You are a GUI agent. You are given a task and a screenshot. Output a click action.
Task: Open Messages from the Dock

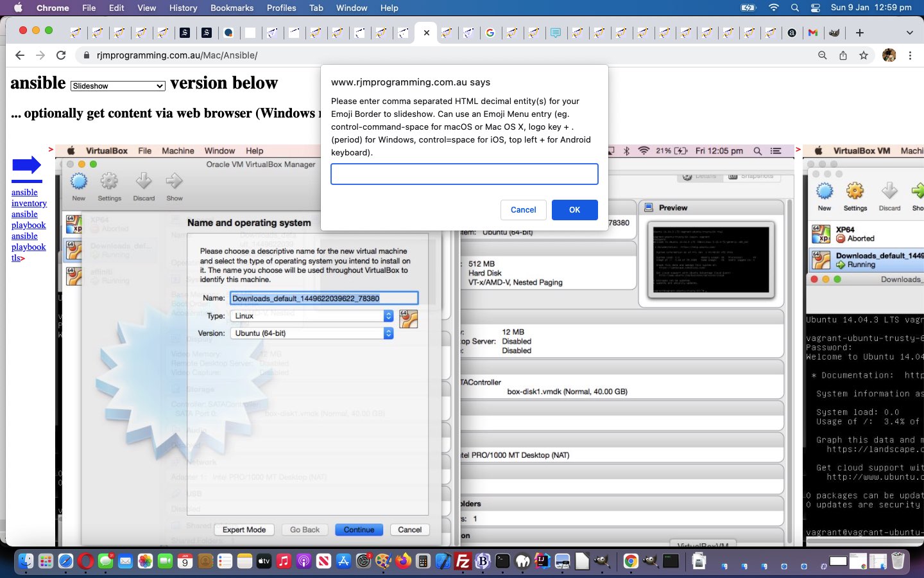click(105, 561)
